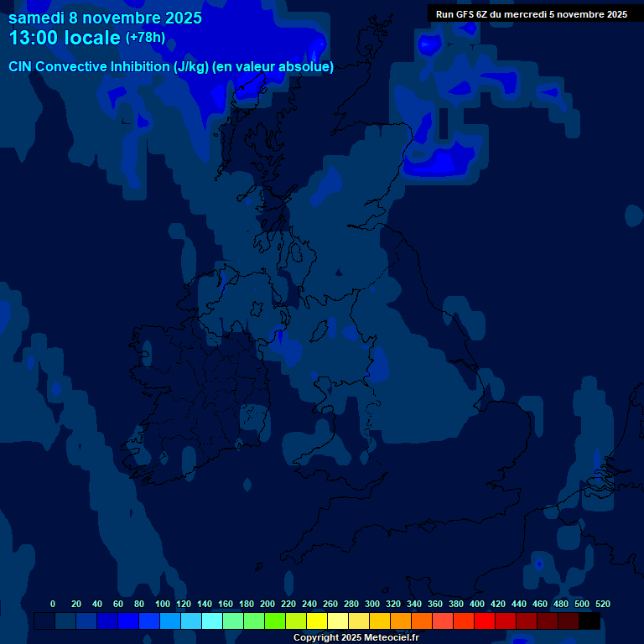
Task: Select the bright red legend swatch near 400
Action: tap(485, 621)
